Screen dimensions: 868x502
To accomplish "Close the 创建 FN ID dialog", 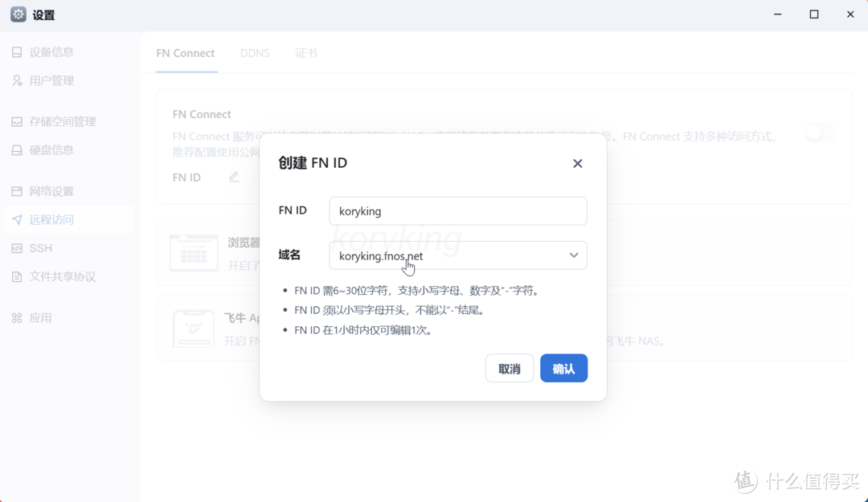I will coord(577,163).
